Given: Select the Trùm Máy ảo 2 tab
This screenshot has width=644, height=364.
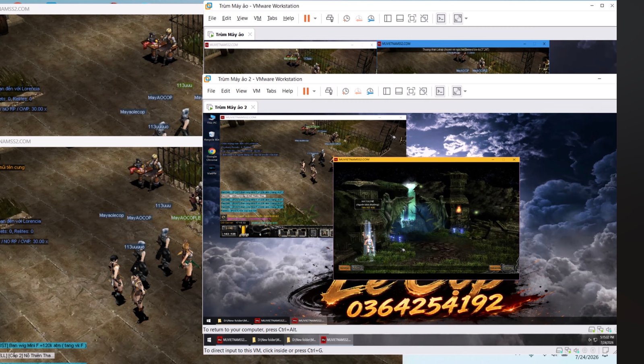Looking at the screenshot, I should pyautogui.click(x=231, y=107).
